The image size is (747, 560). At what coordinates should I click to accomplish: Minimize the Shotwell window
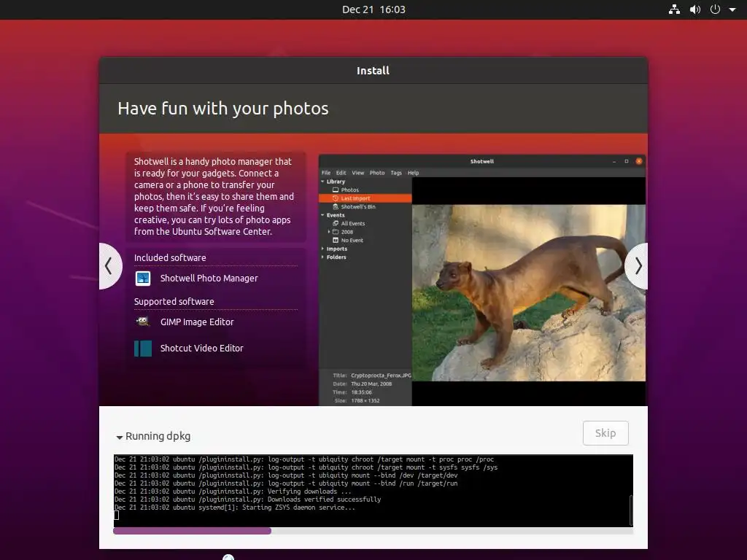click(x=614, y=161)
